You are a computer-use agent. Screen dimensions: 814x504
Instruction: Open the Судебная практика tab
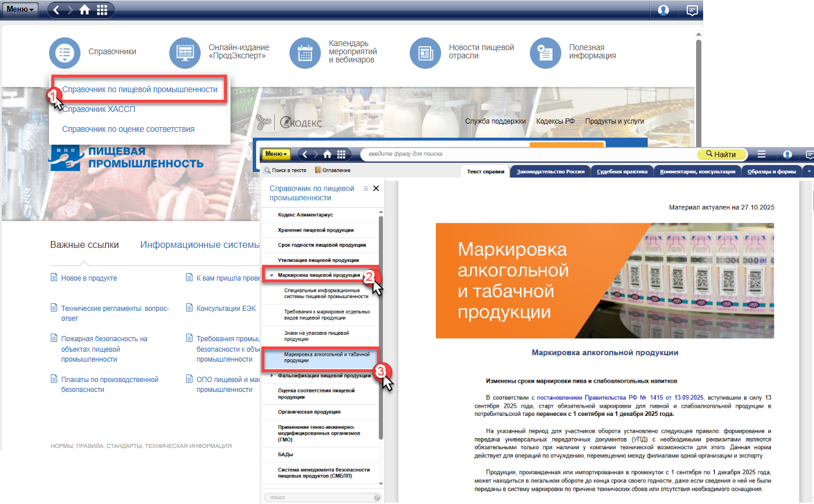(622, 171)
